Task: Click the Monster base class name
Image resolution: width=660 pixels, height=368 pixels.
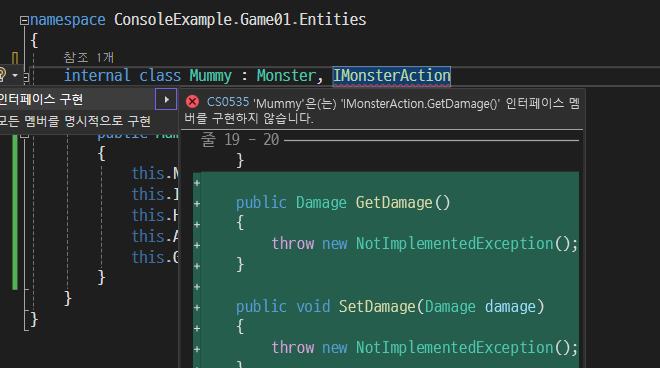Action: point(286,76)
